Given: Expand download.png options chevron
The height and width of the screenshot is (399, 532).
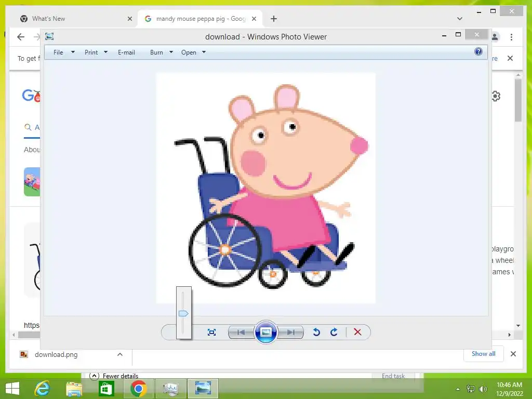Looking at the screenshot, I should coord(120,354).
